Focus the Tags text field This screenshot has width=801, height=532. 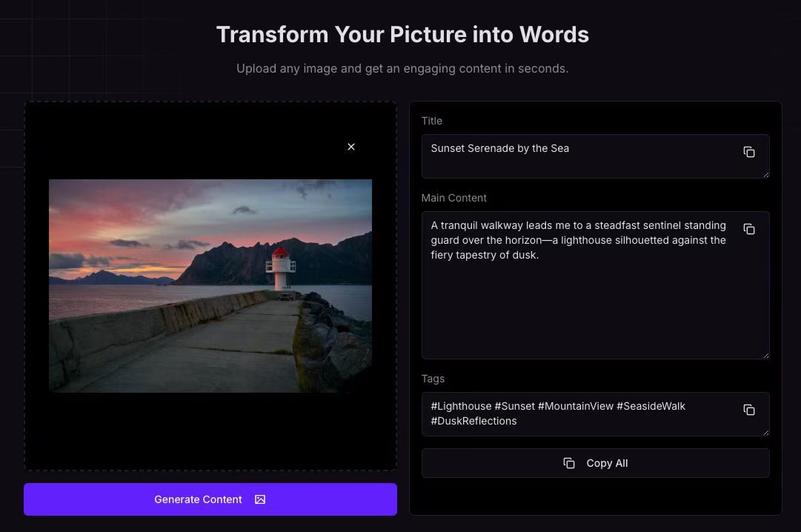[x=595, y=414]
